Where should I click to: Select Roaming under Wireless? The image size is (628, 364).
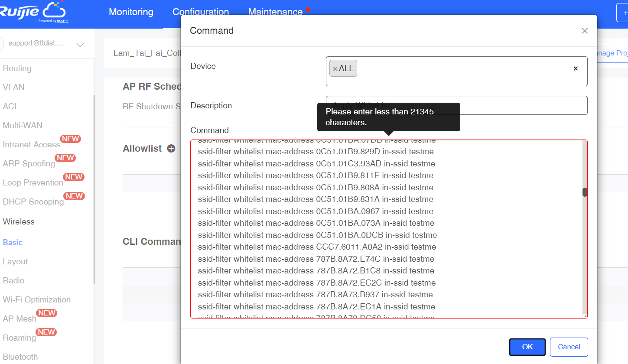tap(19, 338)
